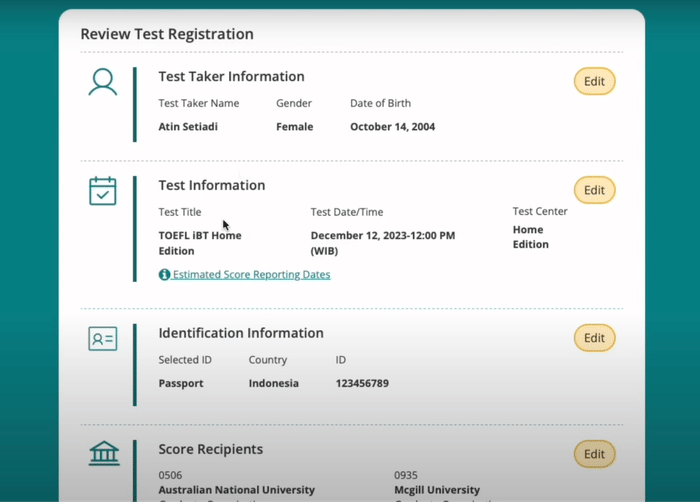Edit the Test Taker Information section
700x502 pixels.
pyautogui.click(x=594, y=81)
